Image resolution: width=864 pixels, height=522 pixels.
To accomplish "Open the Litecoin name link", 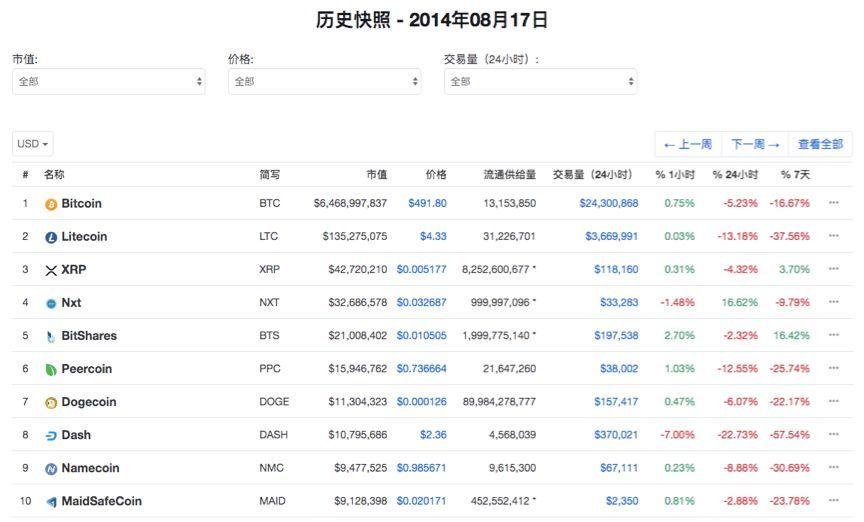I will [x=84, y=236].
